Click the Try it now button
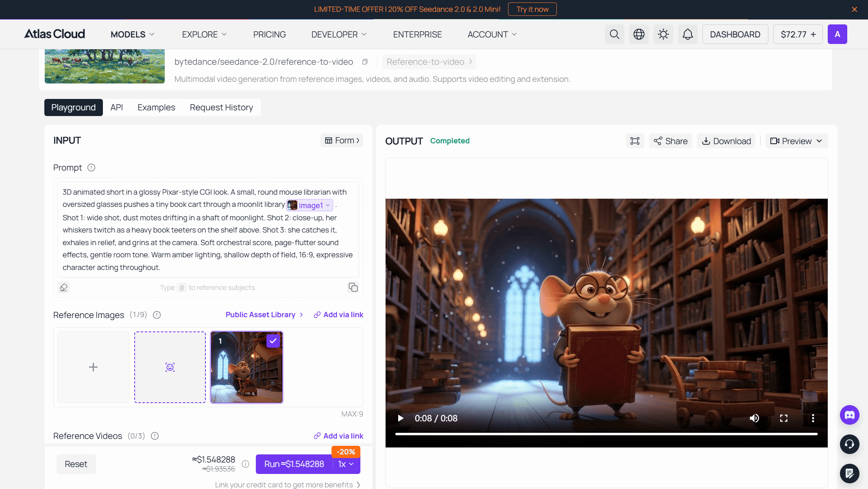 pos(532,9)
